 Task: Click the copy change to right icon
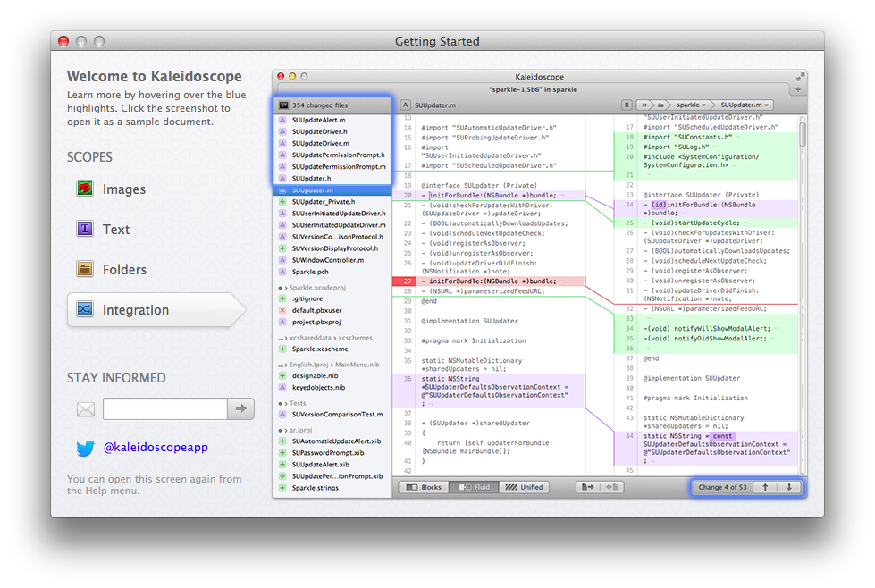(x=587, y=488)
